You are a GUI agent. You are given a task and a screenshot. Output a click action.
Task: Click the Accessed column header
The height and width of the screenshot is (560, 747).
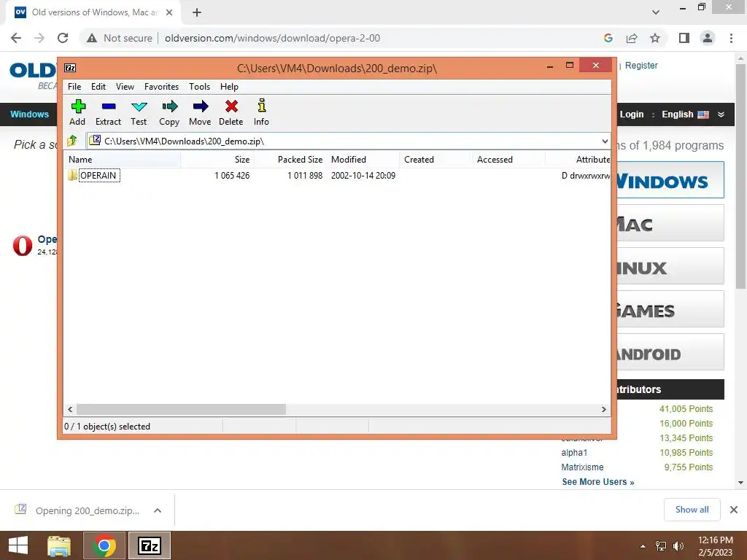pos(508,160)
